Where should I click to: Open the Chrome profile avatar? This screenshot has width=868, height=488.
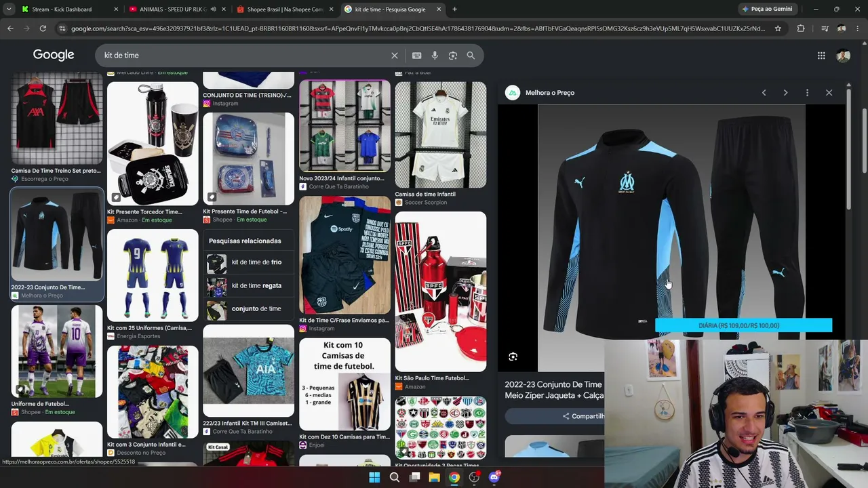coord(842,28)
